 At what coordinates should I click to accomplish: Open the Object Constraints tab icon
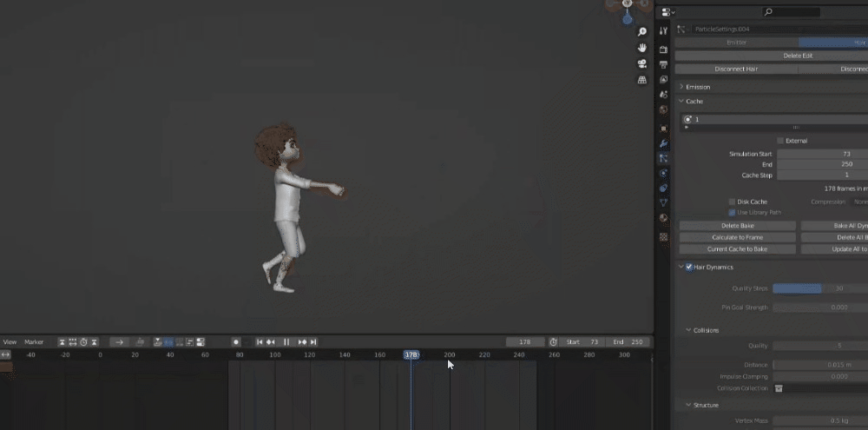pyautogui.click(x=663, y=189)
